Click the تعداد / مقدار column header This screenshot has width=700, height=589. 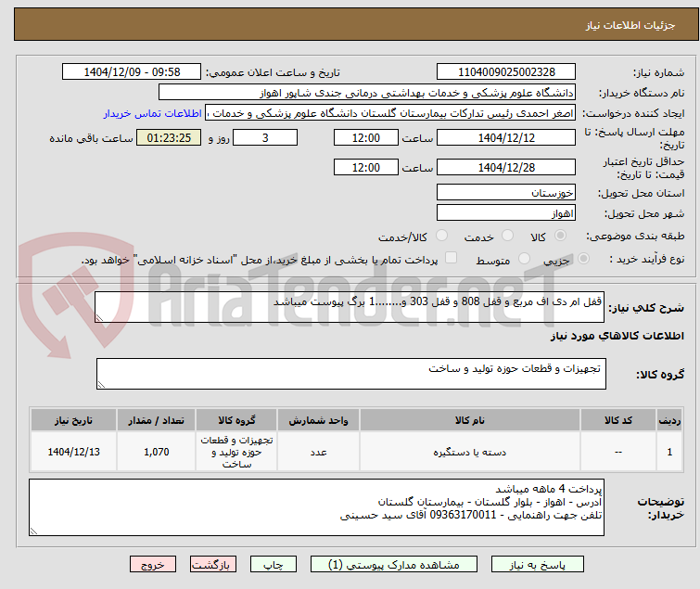[157, 420]
